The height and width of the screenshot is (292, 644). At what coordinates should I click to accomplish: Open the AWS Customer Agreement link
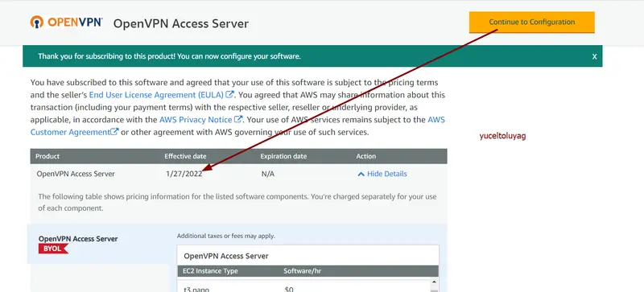click(x=237, y=126)
